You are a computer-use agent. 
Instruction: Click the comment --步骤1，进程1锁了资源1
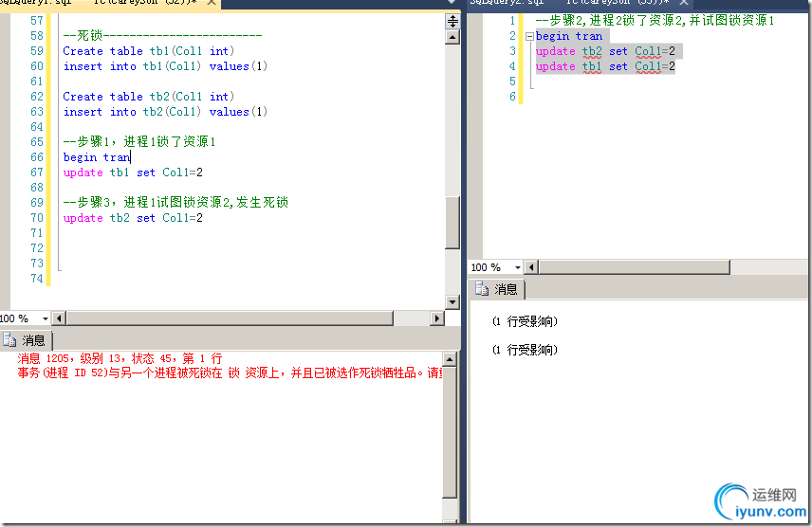(x=139, y=141)
